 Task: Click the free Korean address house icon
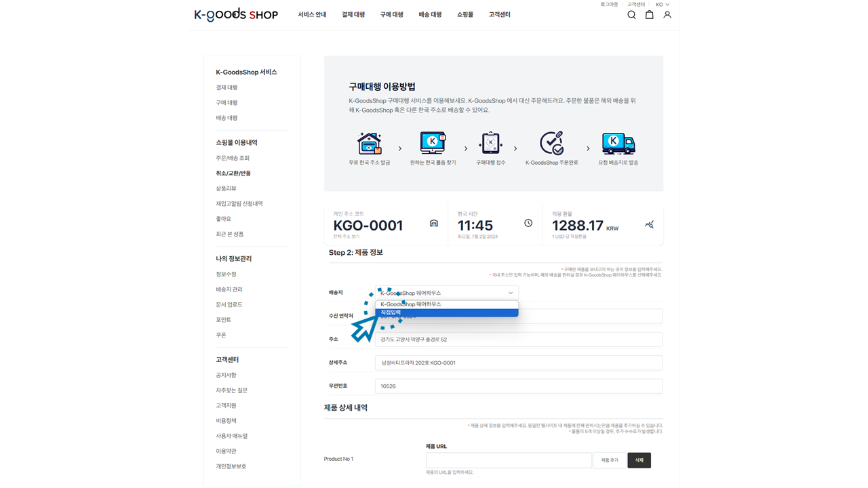pyautogui.click(x=369, y=143)
